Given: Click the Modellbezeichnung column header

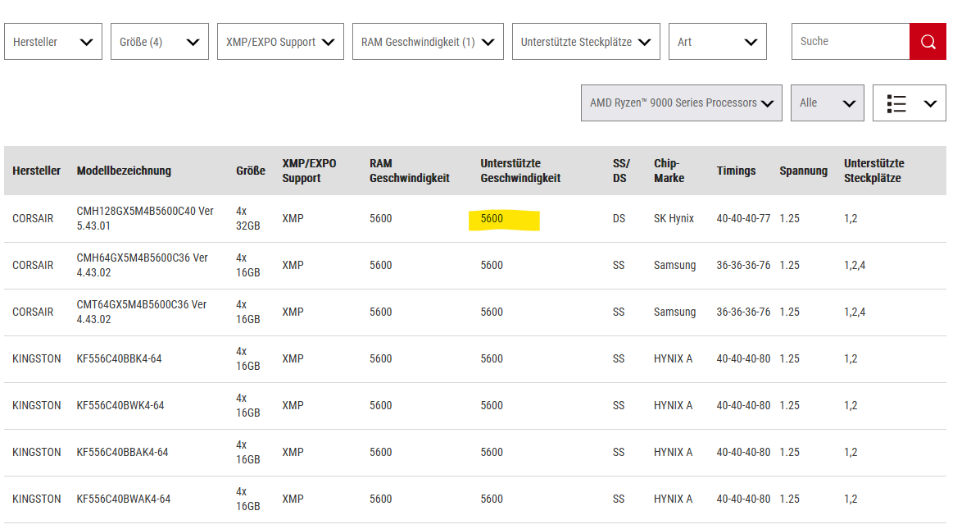Looking at the screenshot, I should [124, 171].
